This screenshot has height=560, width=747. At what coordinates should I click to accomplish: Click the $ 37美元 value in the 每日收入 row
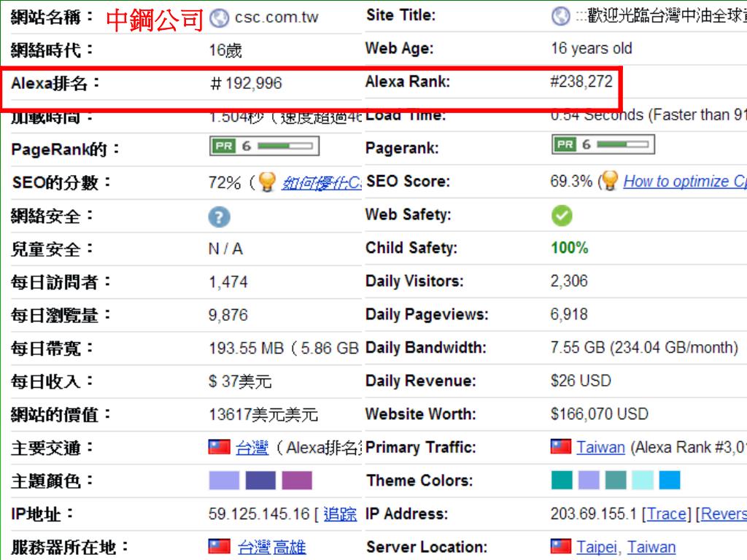[240, 381]
